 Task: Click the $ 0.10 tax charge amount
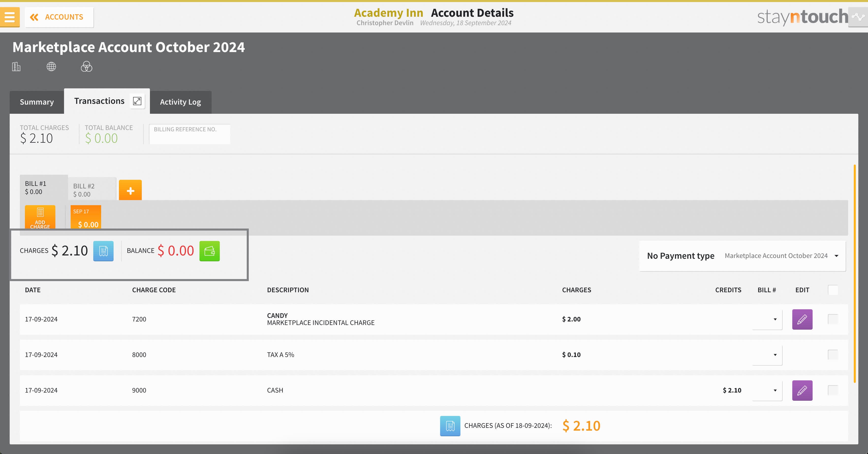(571, 355)
